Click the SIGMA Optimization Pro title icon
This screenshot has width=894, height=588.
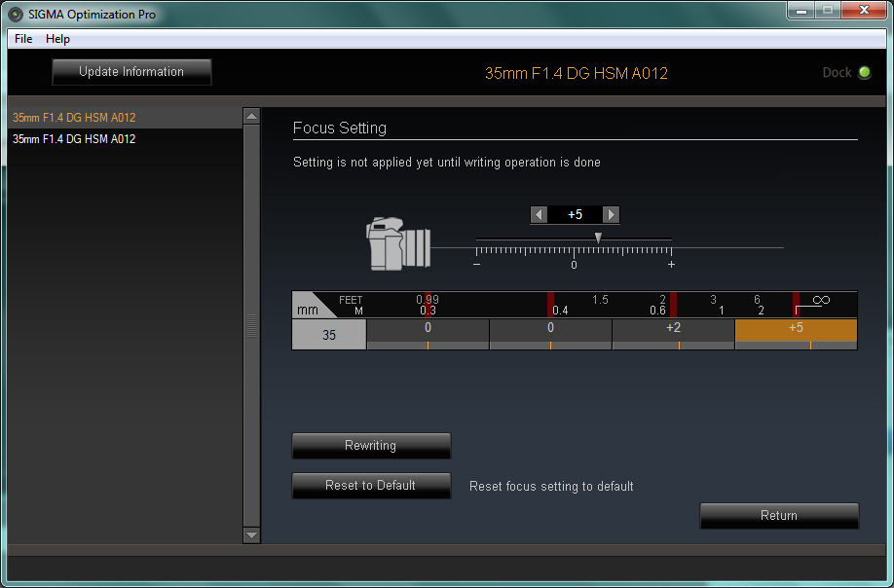16,15
